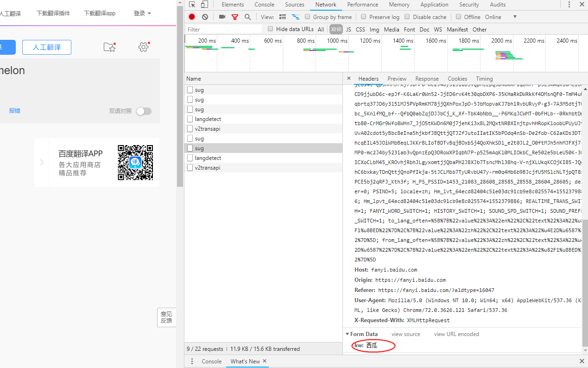Switch to the Preview tab of request
Viewport: 588px width, 368px height.
tap(397, 79)
